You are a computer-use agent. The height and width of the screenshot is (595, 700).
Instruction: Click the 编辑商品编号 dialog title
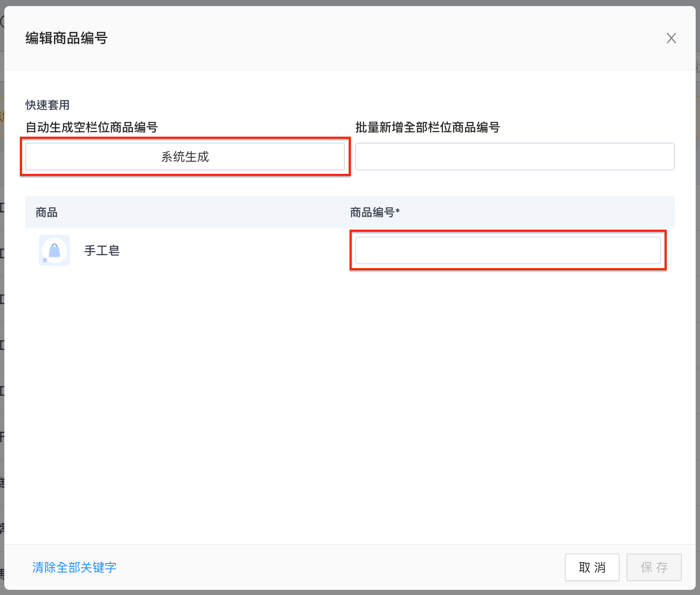67,38
